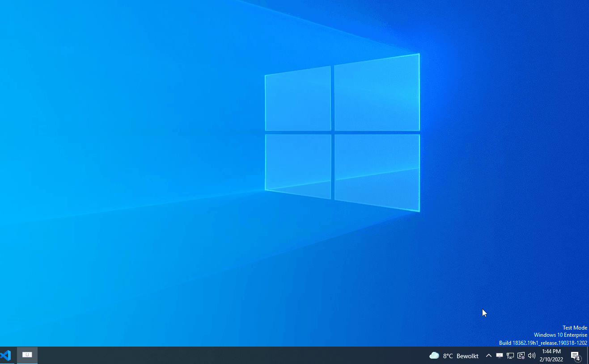The width and height of the screenshot is (589, 364).
Task: Click the sync display tray icon
Action: click(x=521, y=356)
